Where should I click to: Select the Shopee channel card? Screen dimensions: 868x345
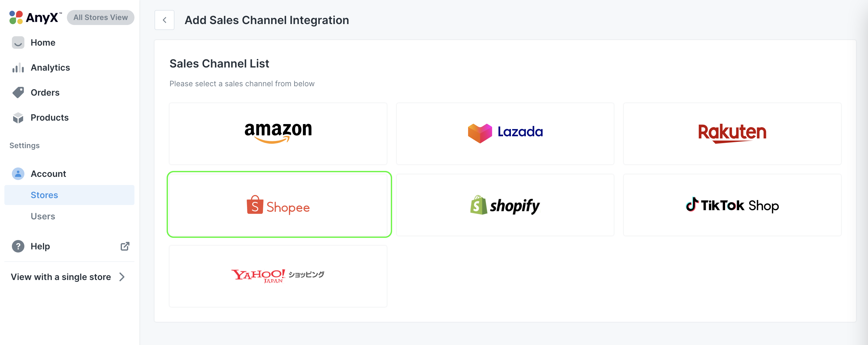point(279,204)
